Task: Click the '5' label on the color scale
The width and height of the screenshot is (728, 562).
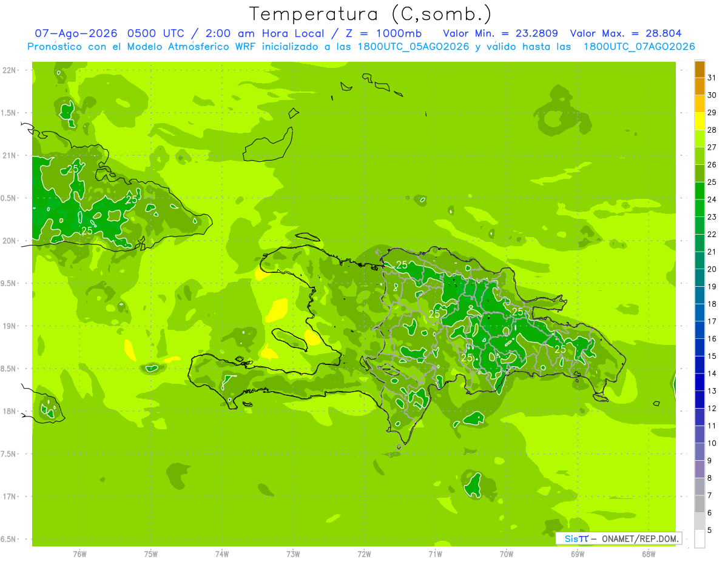Action: tap(709, 530)
